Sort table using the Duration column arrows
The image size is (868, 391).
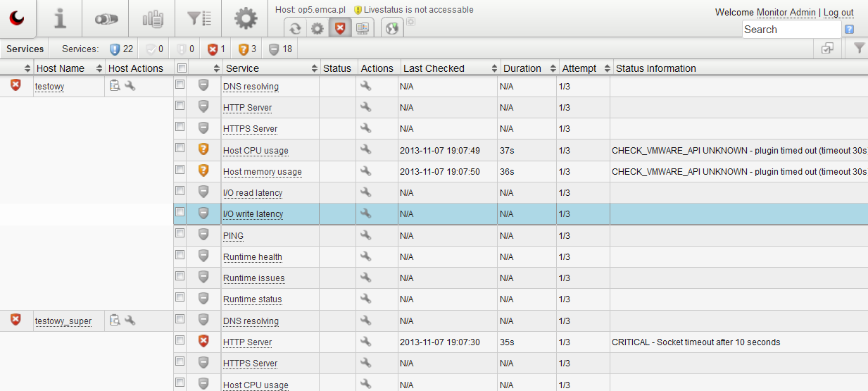[x=552, y=68]
